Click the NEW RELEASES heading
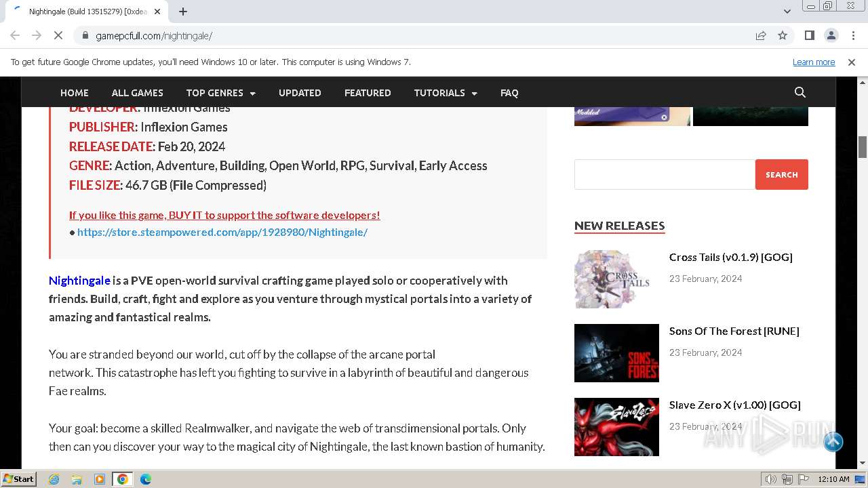The width and height of the screenshot is (868, 488). pyautogui.click(x=619, y=226)
